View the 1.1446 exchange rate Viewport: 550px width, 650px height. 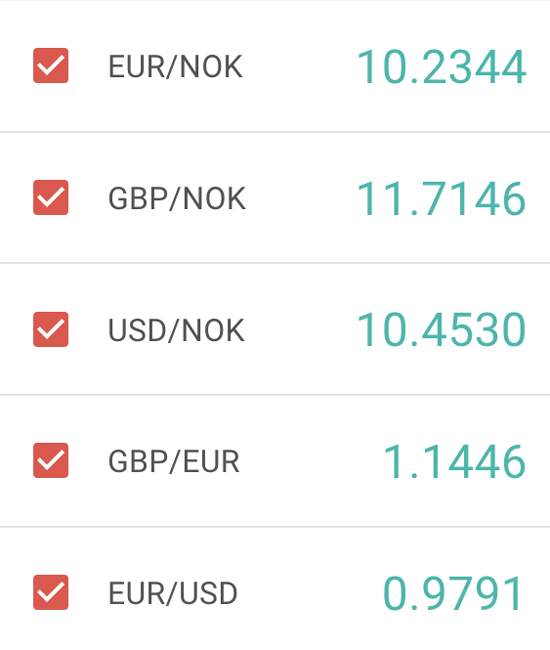[455, 461]
